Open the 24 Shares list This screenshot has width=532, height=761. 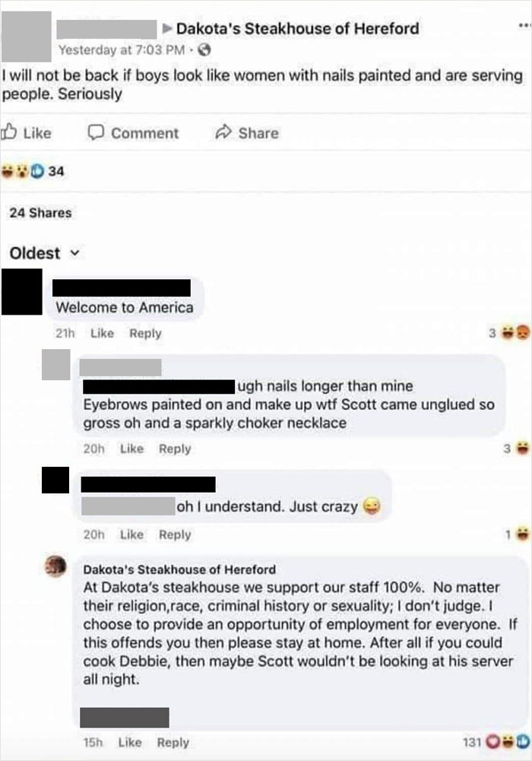pyautogui.click(x=40, y=213)
